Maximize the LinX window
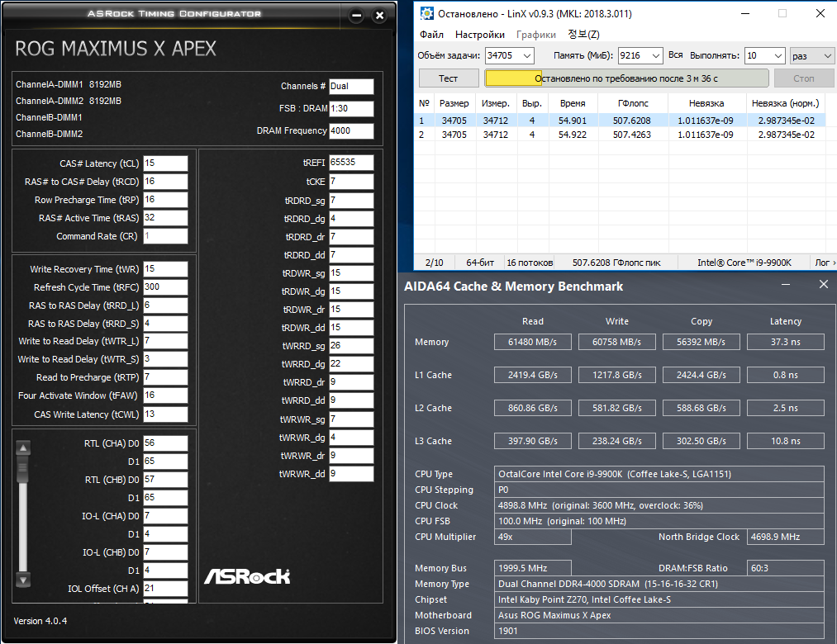Image resolution: width=837 pixels, height=644 pixels. click(x=782, y=13)
